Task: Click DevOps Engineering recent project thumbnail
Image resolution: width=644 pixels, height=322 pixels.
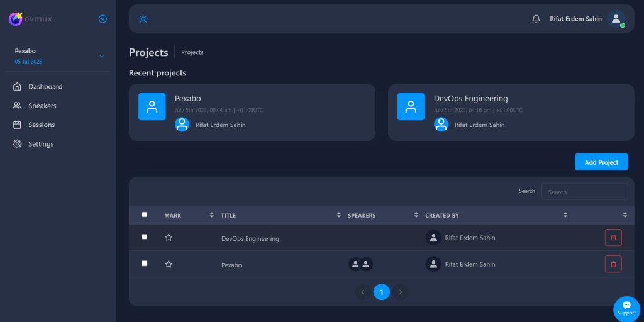Action: point(411,107)
